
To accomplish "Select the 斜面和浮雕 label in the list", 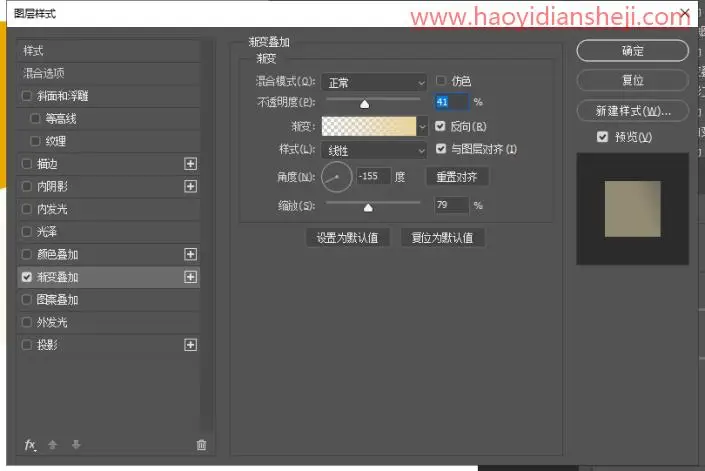I will pyautogui.click(x=62, y=96).
